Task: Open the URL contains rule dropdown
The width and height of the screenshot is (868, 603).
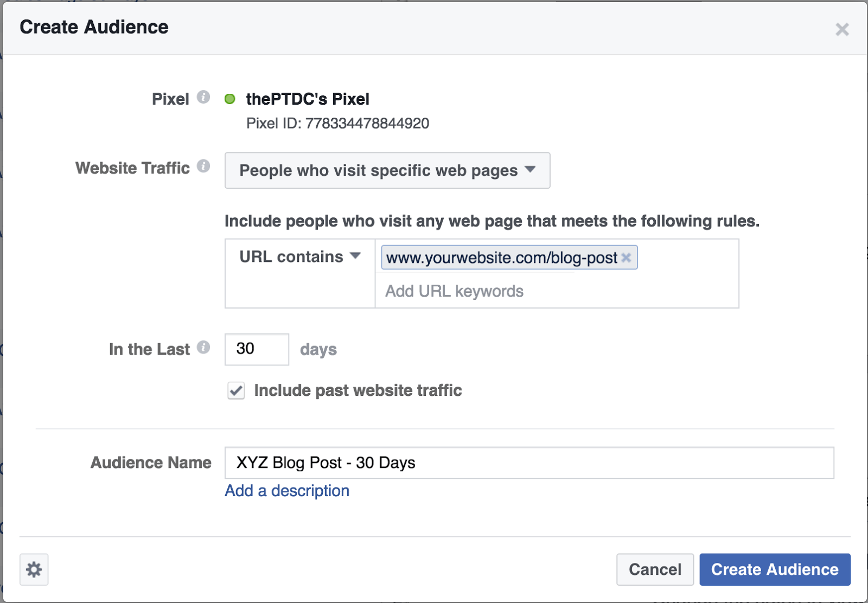Action: pos(300,256)
